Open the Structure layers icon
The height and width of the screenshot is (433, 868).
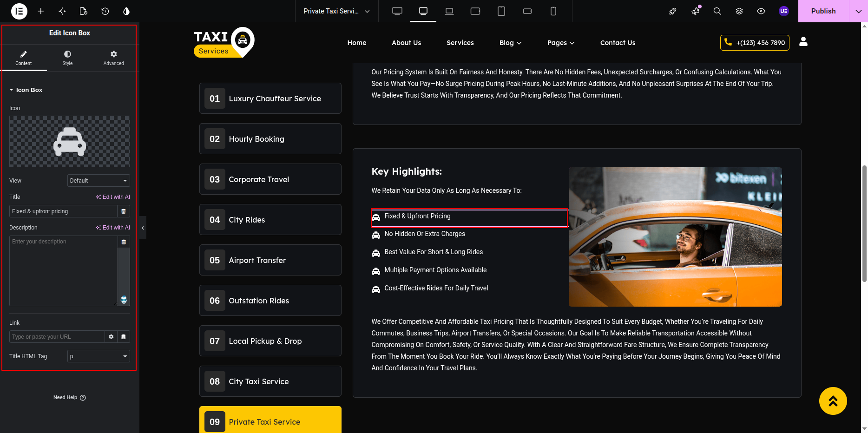[x=739, y=11]
